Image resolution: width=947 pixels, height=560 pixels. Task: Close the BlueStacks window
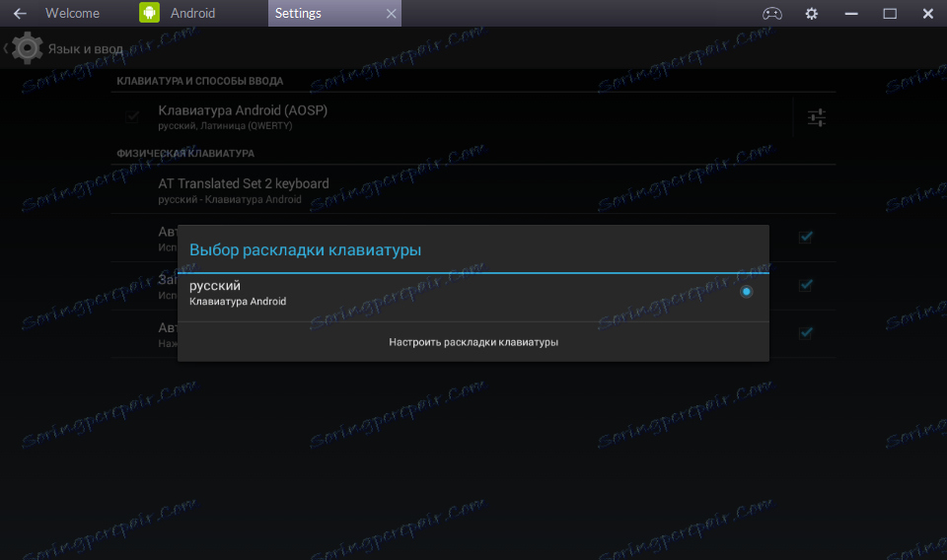pyautogui.click(x=927, y=13)
